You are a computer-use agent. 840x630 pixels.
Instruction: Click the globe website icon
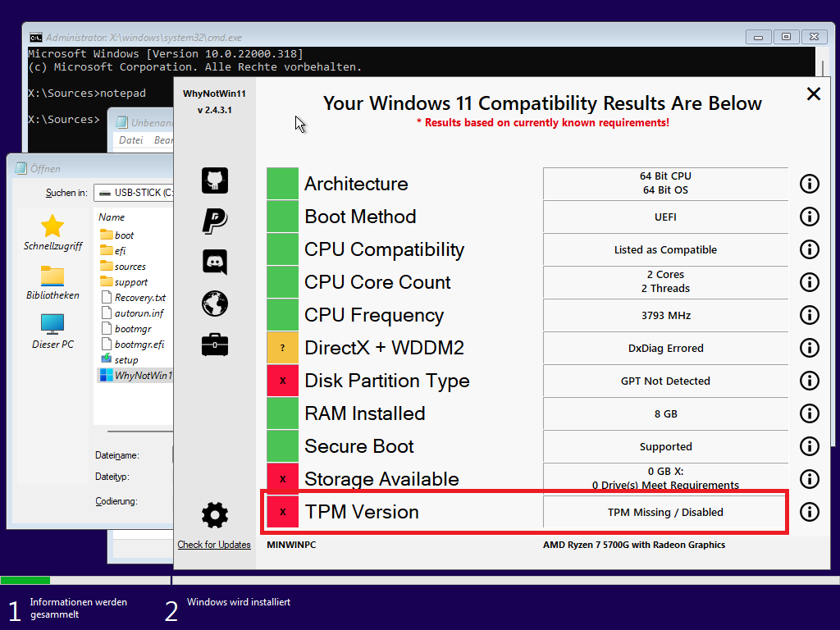[x=215, y=304]
